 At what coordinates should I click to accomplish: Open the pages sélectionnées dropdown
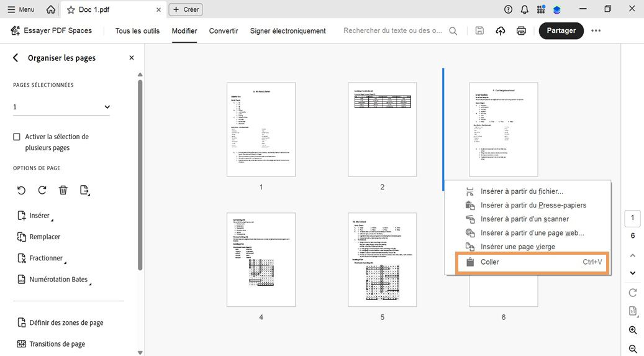(x=61, y=107)
